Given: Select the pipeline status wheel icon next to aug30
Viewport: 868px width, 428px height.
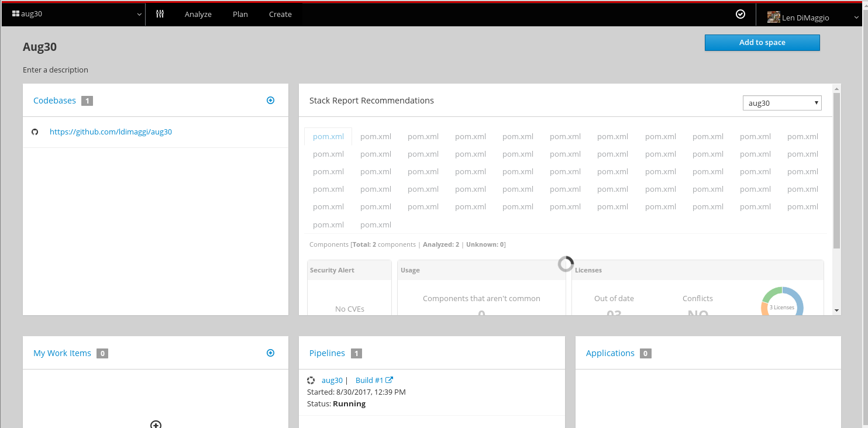Looking at the screenshot, I should pyautogui.click(x=311, y=380).
